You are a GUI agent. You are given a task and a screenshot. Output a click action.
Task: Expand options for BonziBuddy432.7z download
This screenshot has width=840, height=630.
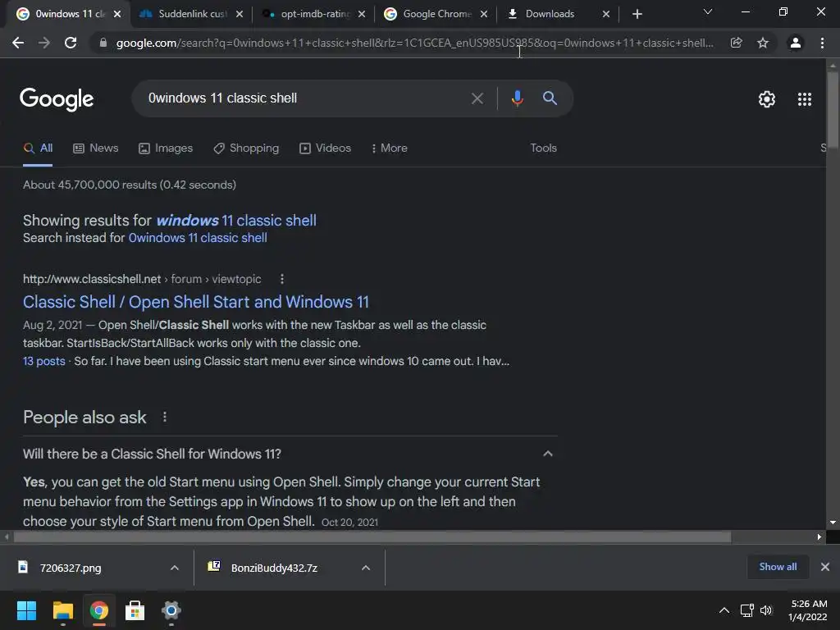[366, 568]
